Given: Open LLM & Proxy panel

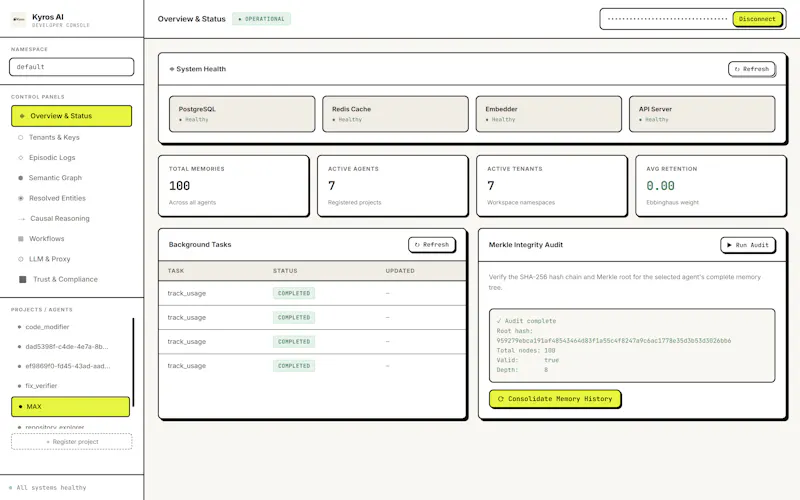Looking at the screenshot, I should click(71, 259).
